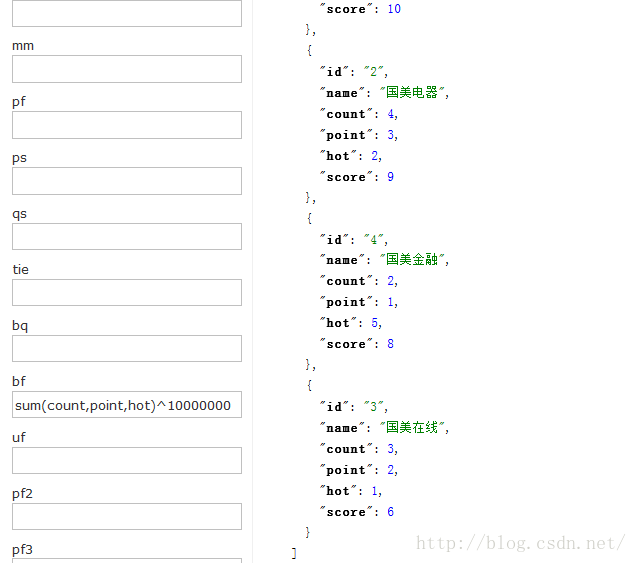Click the id value "2"
The width and height of the screenshot is (637, 563).
[x=374, y=72]
